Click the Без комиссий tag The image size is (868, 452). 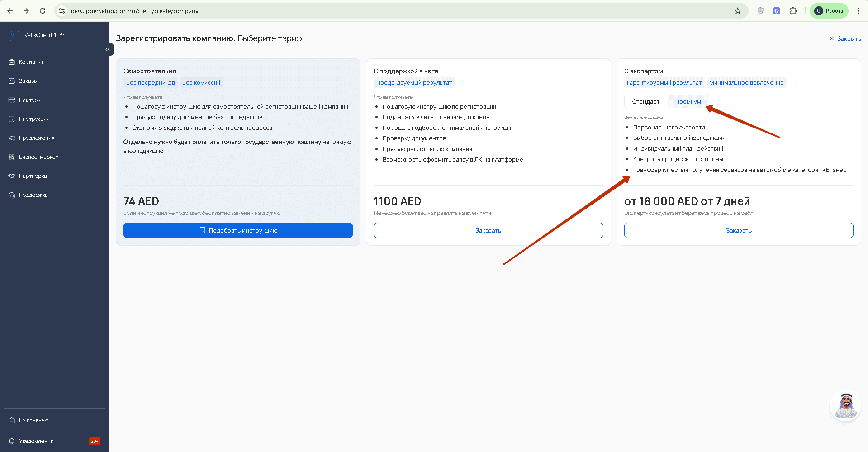[201, 83]
